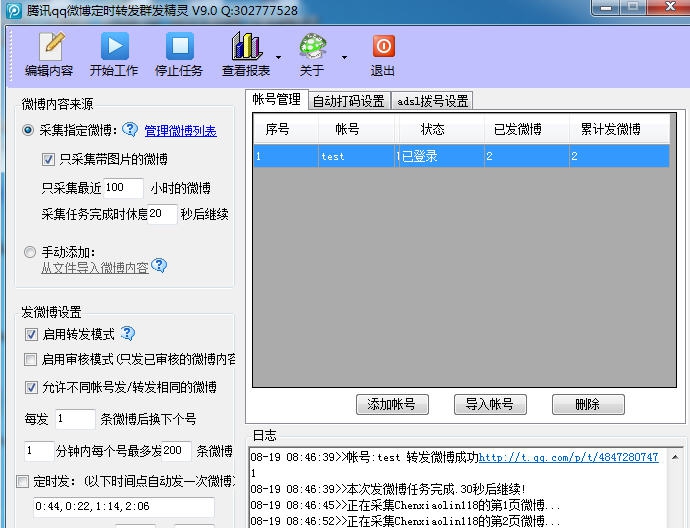Start the job with 开始工作
This screenshot has height=528, width=690.
(x=114, y=55)
